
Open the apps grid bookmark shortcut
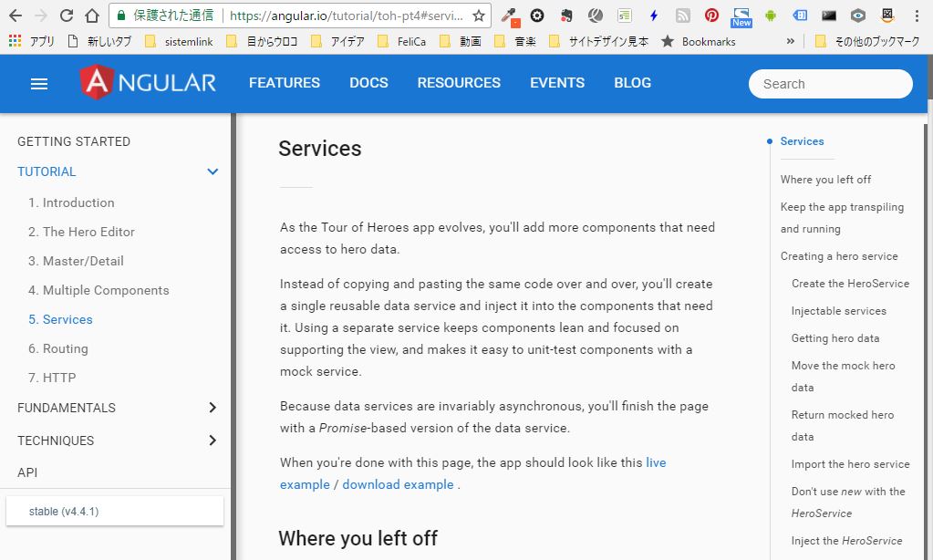pos(15,40)
